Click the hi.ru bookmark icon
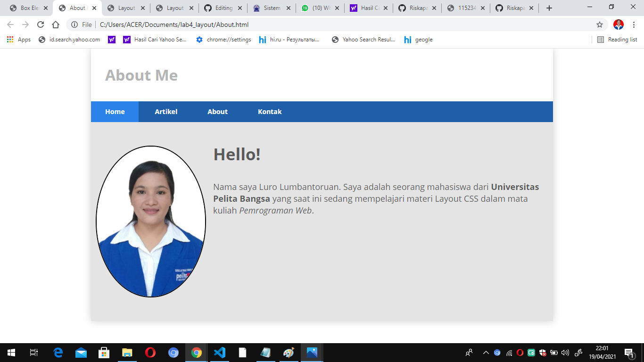 click(x=263, y=40)
